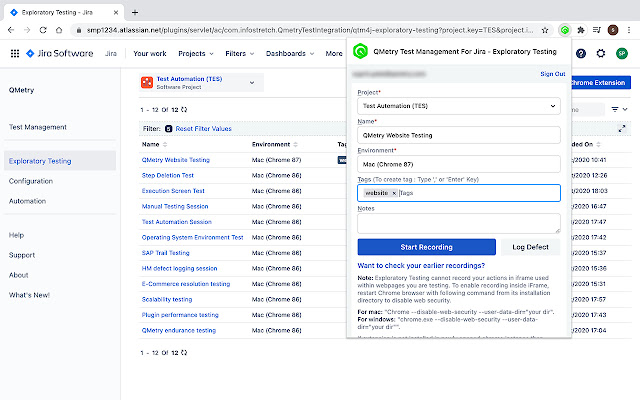Expand table to full screen icon
This screenshot has height=400, width=640.
click(x=622, y=129)
